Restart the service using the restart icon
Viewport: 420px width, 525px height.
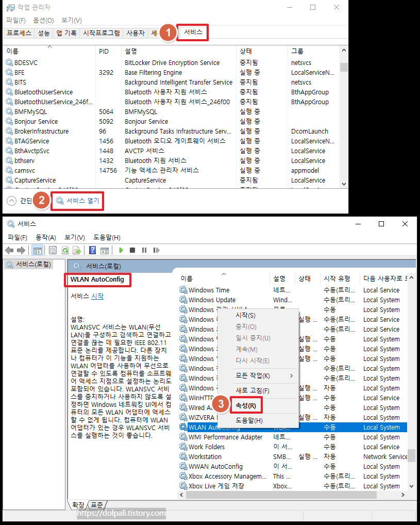(x=157, y=250)
